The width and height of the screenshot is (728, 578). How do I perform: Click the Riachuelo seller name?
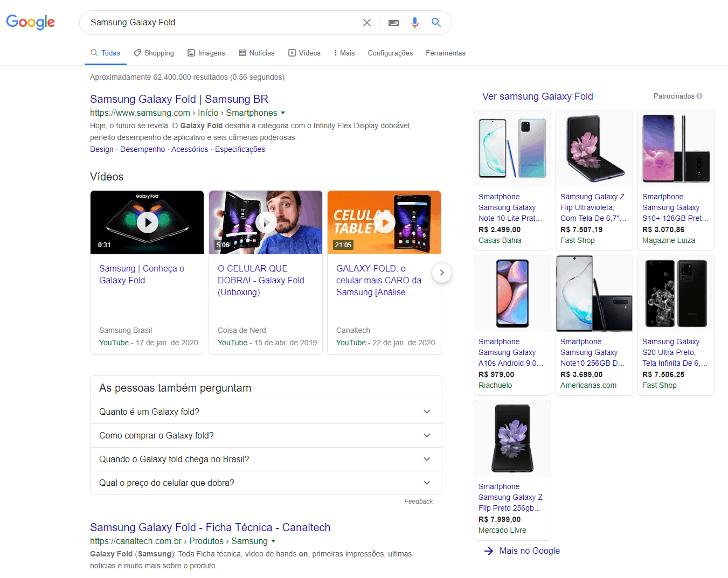pyautogui.click(x=495, y=385)
